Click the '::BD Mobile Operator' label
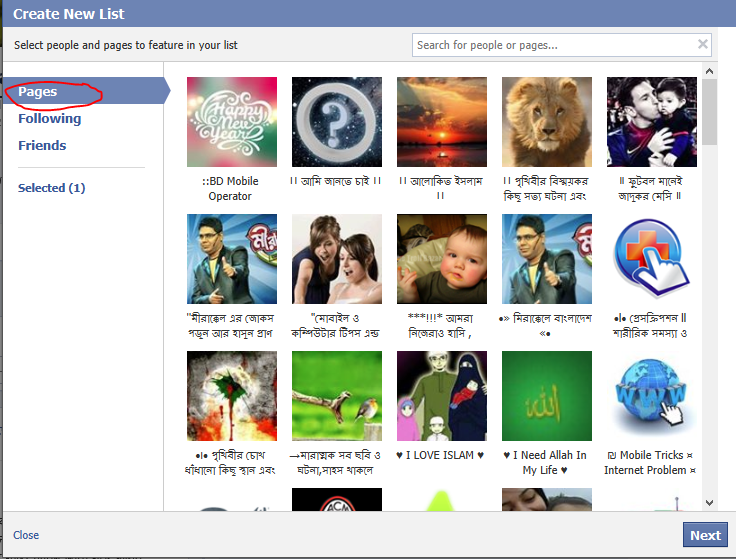The height and width of the screenshot is (559, 736). coord(230,188)
